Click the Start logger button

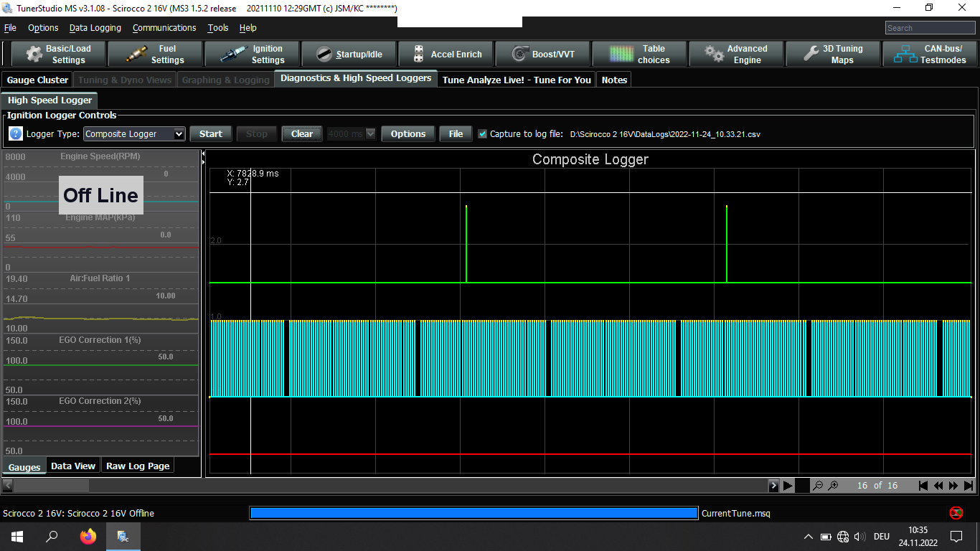tap(211, 134)
